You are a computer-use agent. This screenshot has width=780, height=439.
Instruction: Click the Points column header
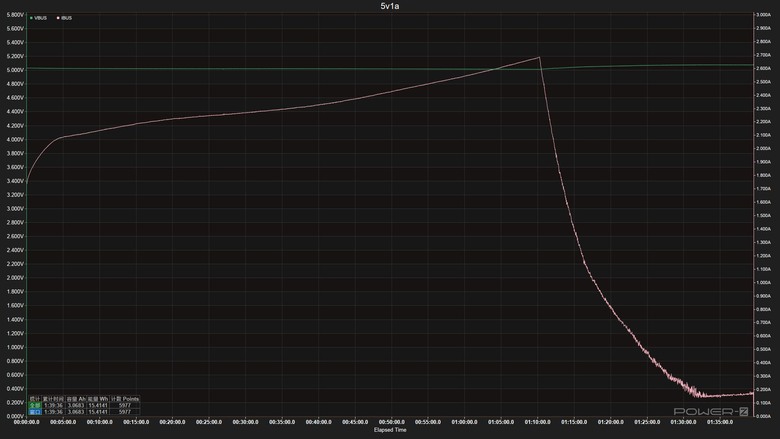(x=125, y=399)
